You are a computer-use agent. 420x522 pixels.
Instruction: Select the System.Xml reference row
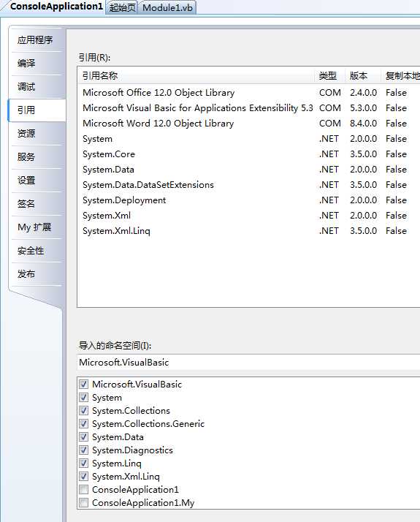(x=249, y=216)
